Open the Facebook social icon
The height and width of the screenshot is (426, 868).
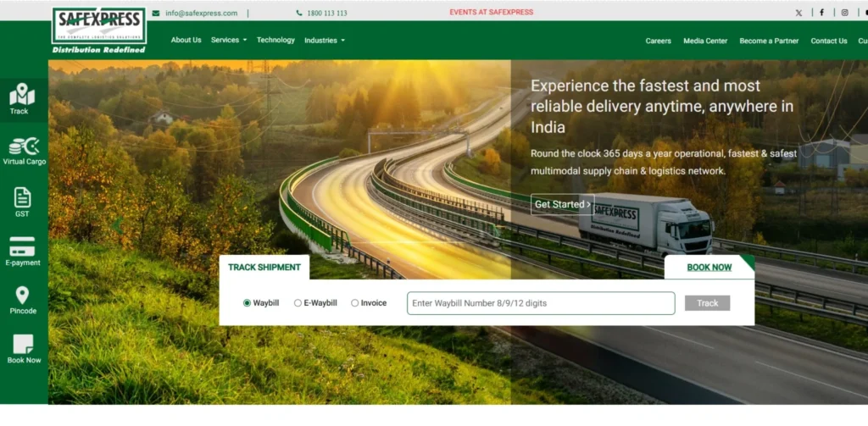tap(821, 13)
